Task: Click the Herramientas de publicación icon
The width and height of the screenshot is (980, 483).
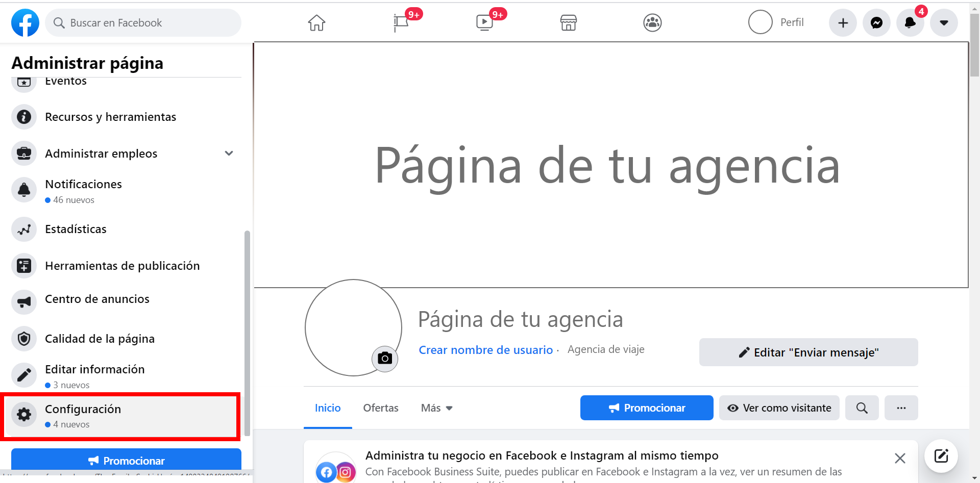Action: coord(24,266)
